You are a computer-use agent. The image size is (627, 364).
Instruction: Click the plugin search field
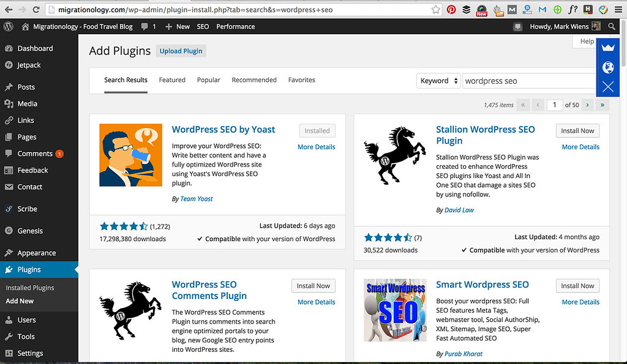pos(529,81)
